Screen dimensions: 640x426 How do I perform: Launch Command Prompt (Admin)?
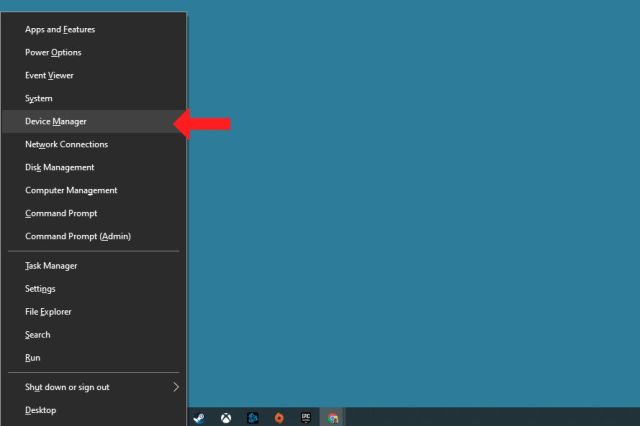point(94,236)
